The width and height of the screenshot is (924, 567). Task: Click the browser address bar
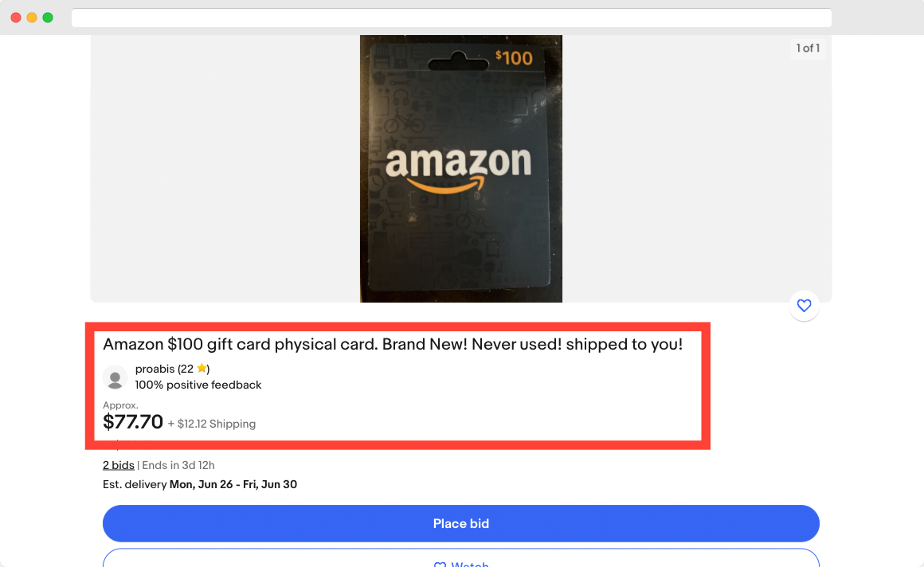(x=452, y=17)
